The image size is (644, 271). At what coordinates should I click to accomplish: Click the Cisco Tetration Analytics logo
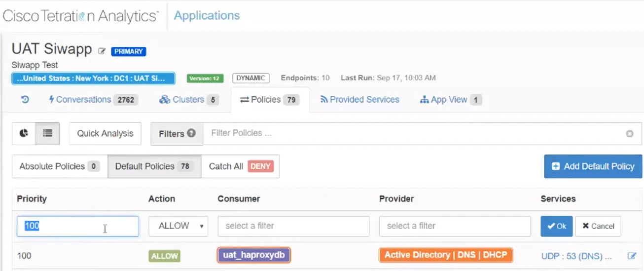81,16
